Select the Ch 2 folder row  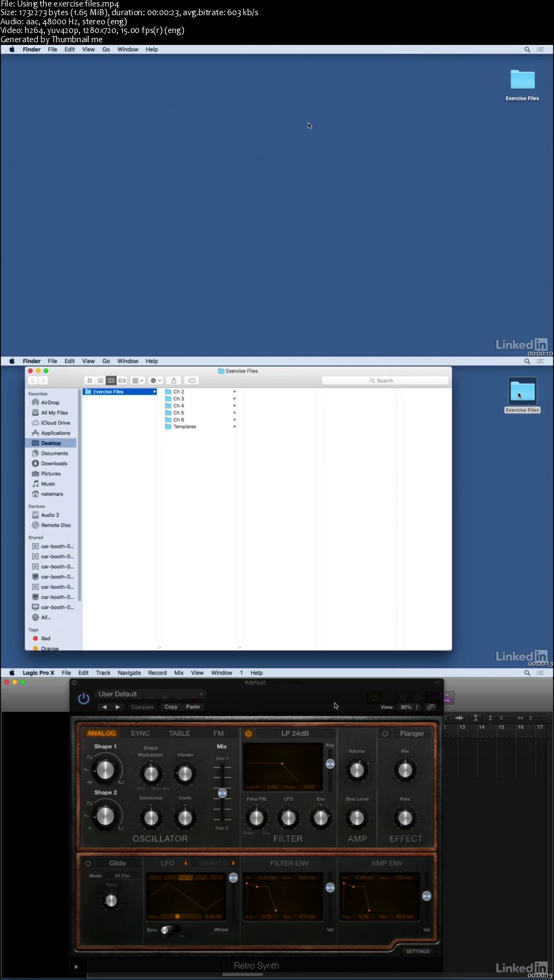pos(200,392)
